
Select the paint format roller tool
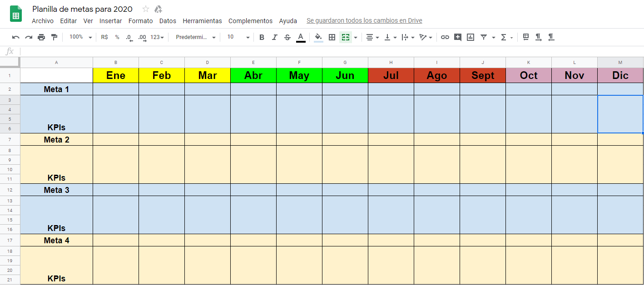[x=54, y=37]
